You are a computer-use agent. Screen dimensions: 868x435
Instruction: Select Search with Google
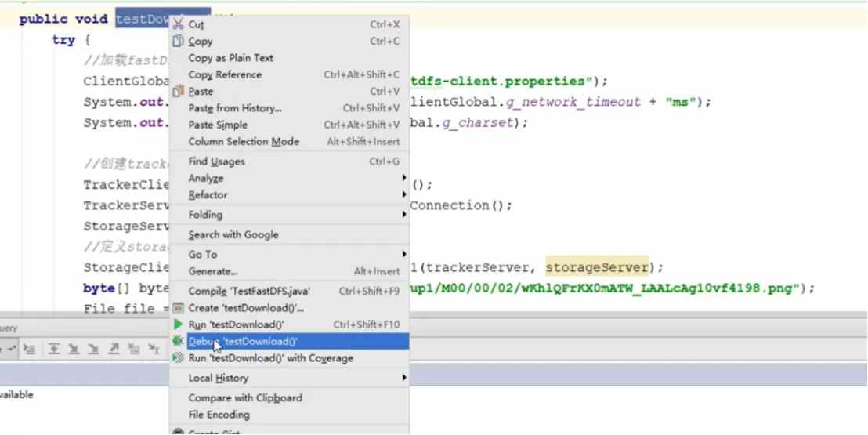(x=290, y=234)
